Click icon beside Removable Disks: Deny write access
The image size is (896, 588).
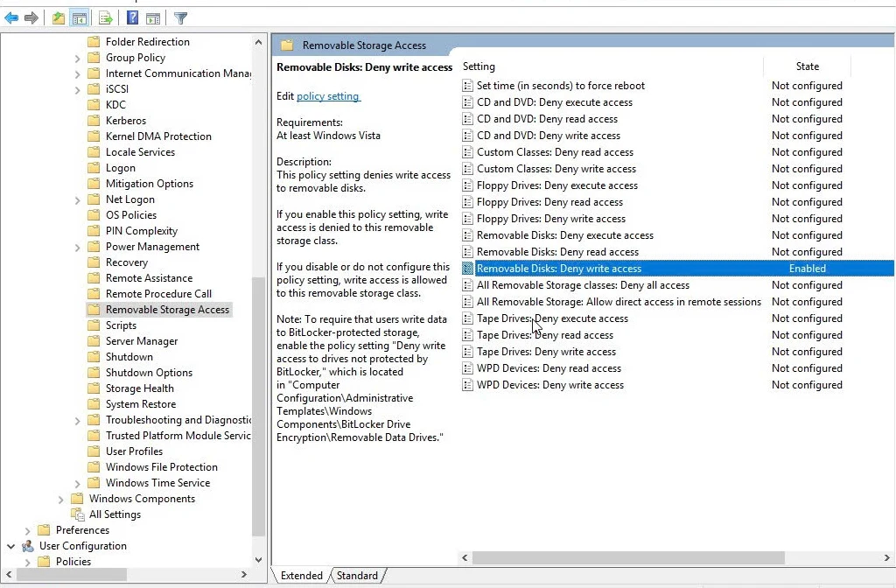coord(467,269)
